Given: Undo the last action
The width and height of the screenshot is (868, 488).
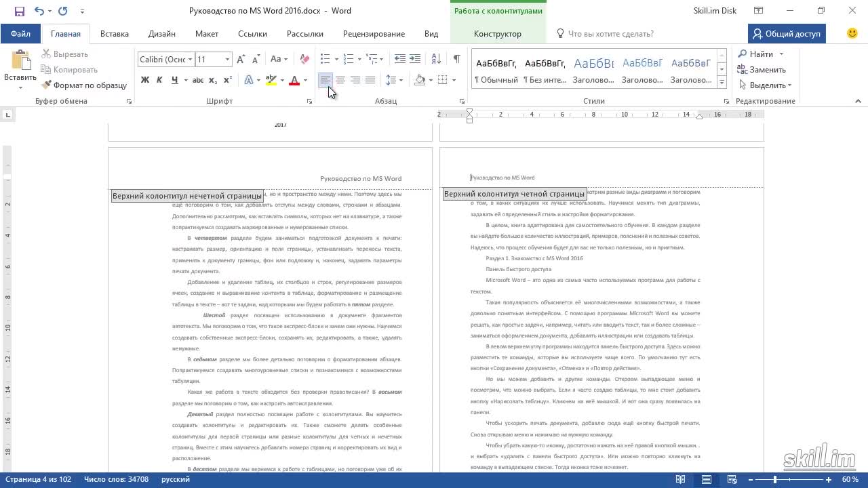Looking at the screenshot, I should pyautogui.click(x=39, y=11).
